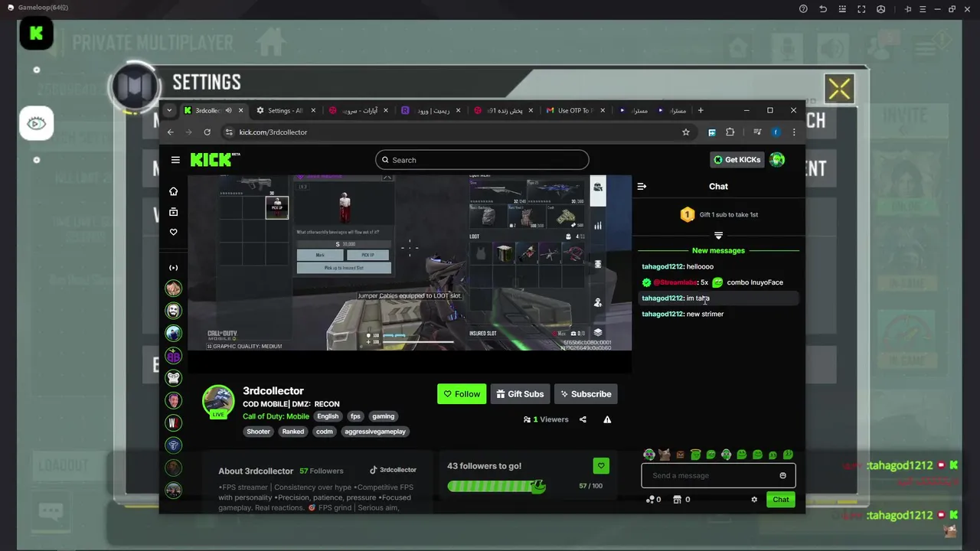
Task: Open Chrome extensions puzzle icon
Action: pos(730,132)
